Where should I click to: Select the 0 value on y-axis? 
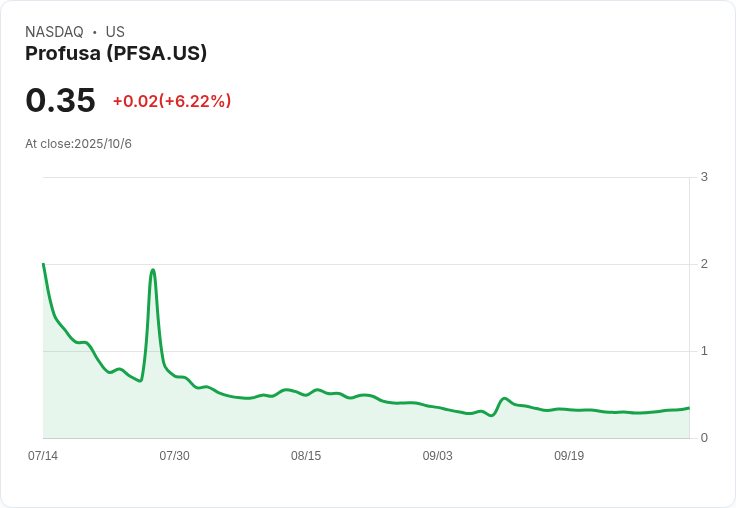tap(704, 438)
